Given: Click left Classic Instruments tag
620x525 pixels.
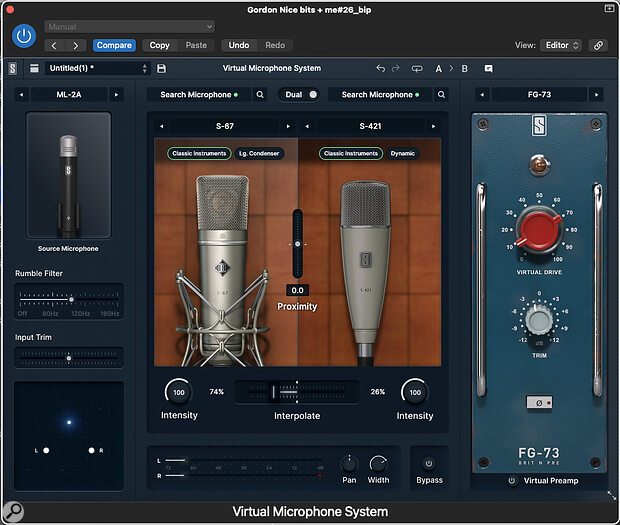Looking at the screenshot, I should (199, 153).
